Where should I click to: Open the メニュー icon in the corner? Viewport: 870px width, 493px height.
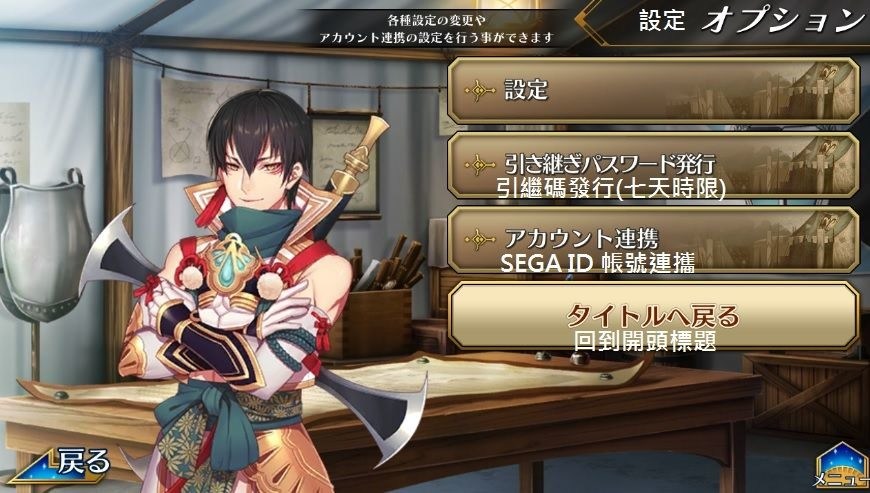pyautogui.click(x=842, y=467)
